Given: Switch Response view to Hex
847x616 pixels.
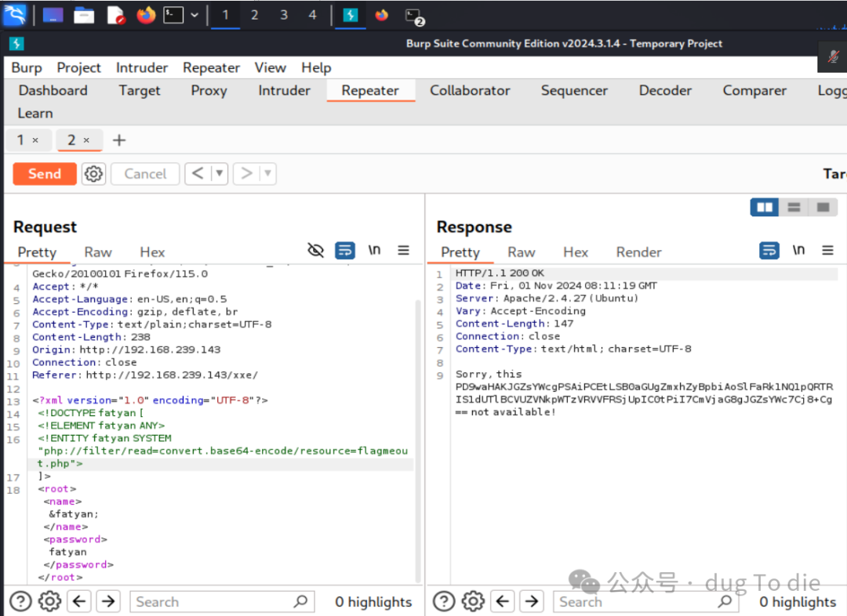Looking at the screenshot, I should tap(576, 252).
